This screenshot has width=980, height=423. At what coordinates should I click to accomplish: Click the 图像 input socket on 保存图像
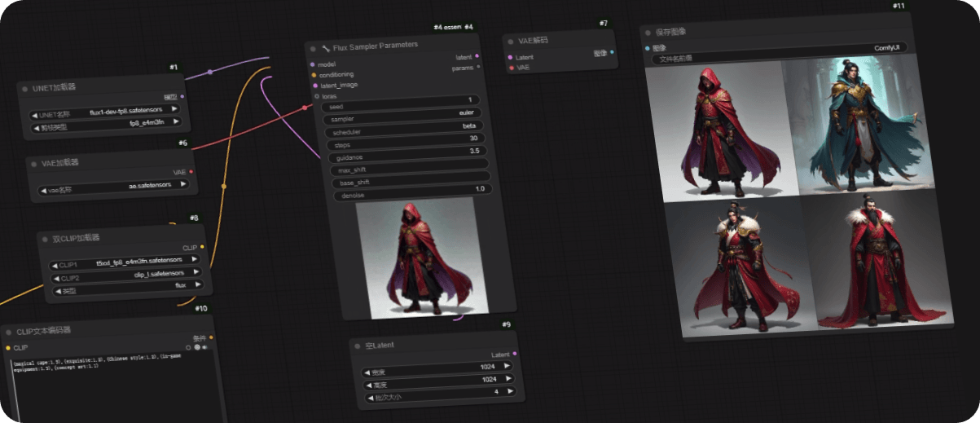[x=647, y=48]
